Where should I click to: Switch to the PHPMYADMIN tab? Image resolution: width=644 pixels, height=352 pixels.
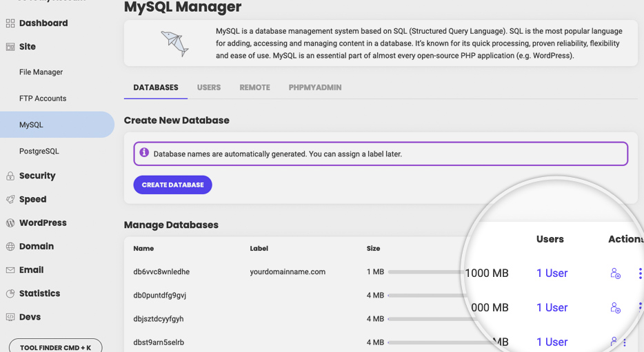pyautogui.click(x=315, y=87)
